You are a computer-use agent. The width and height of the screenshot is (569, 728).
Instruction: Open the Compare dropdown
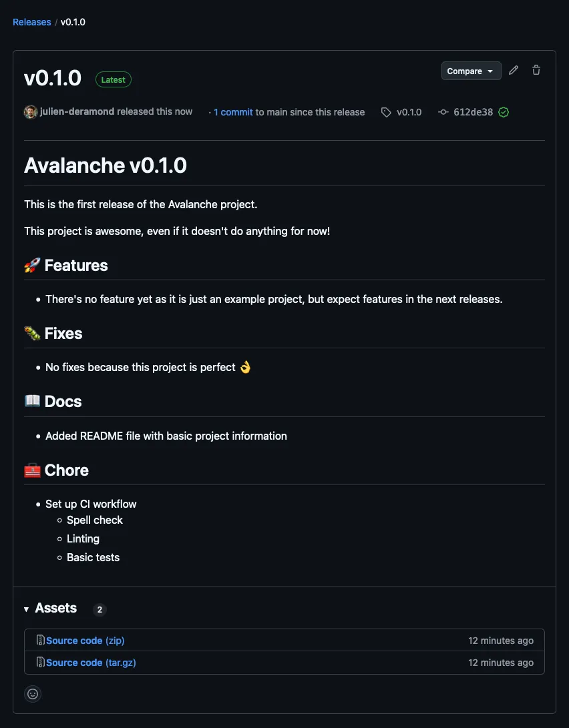471,71
